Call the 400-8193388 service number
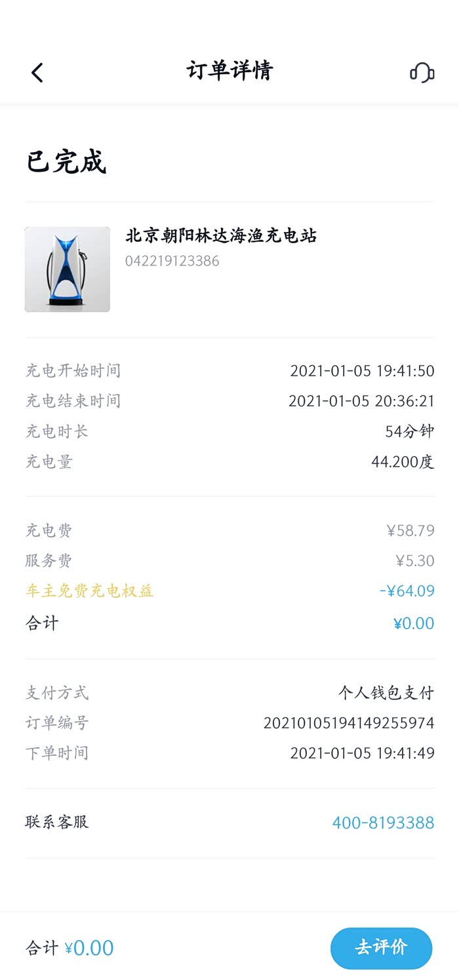 [x=383, y=823]
